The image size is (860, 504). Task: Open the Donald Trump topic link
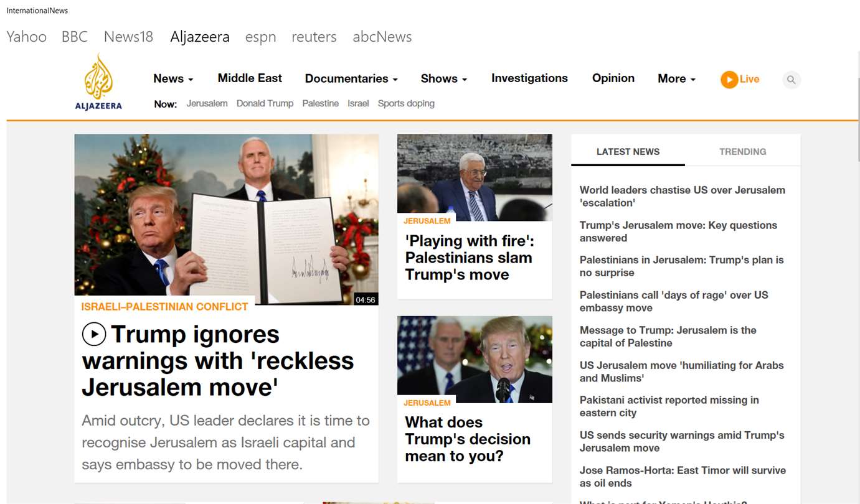point(265,103)
